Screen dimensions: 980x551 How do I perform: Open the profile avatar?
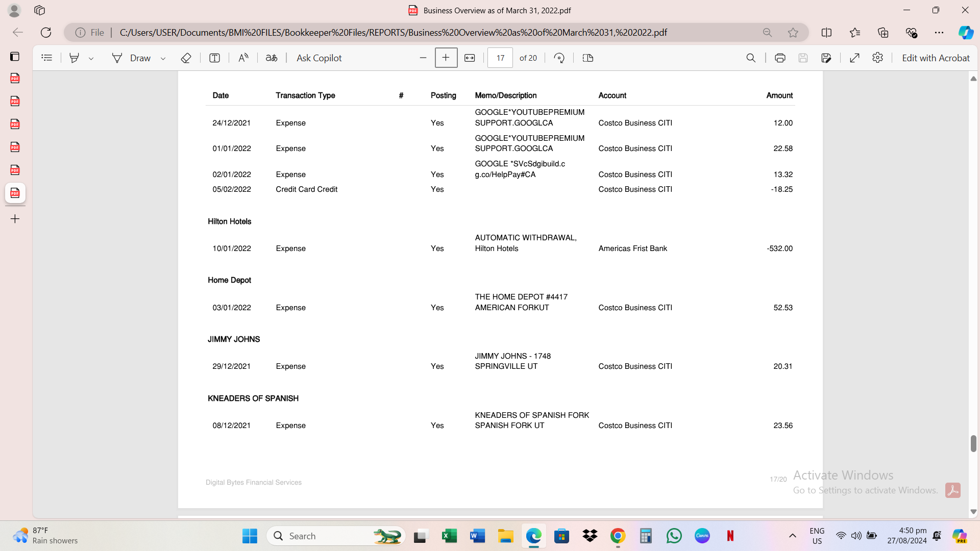point(14,10)
